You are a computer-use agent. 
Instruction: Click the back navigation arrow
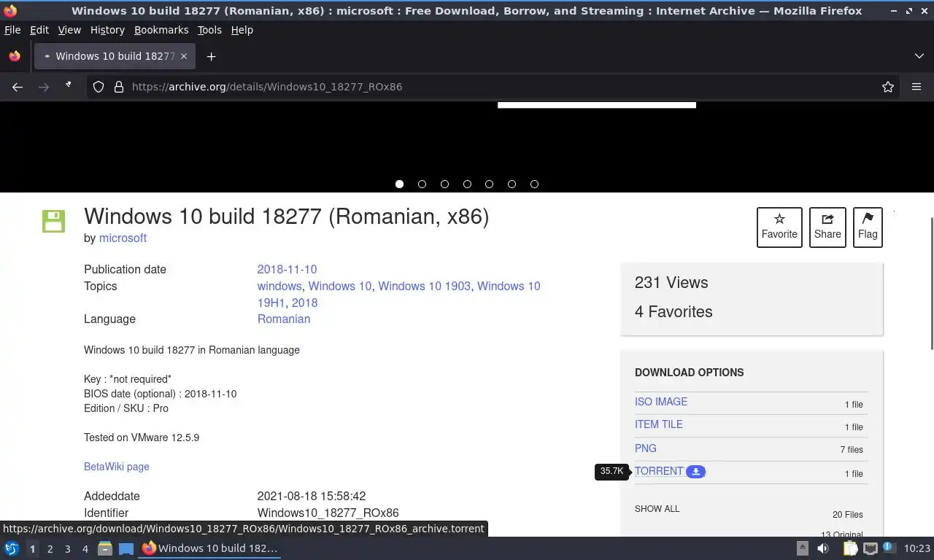[18, 87]
